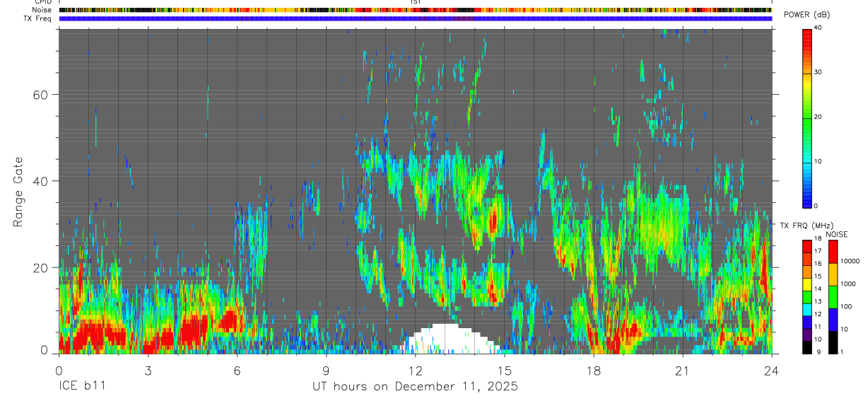Click the POWER (dB) color bar
Image resolution: width=868 pixels, height=401 pixels.
[807, 117]
